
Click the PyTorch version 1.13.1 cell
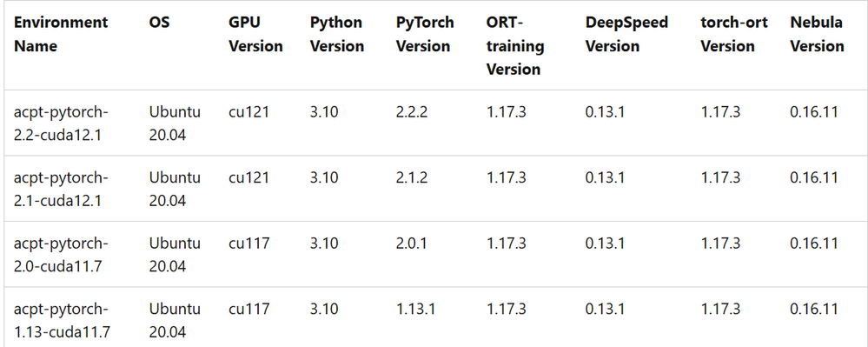(x=415, y=309)
